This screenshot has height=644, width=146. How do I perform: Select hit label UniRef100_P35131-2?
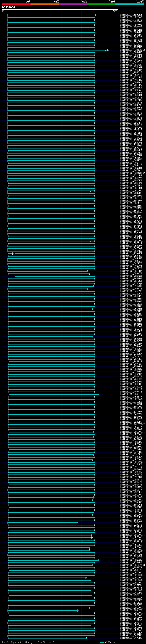pos(132,173)
